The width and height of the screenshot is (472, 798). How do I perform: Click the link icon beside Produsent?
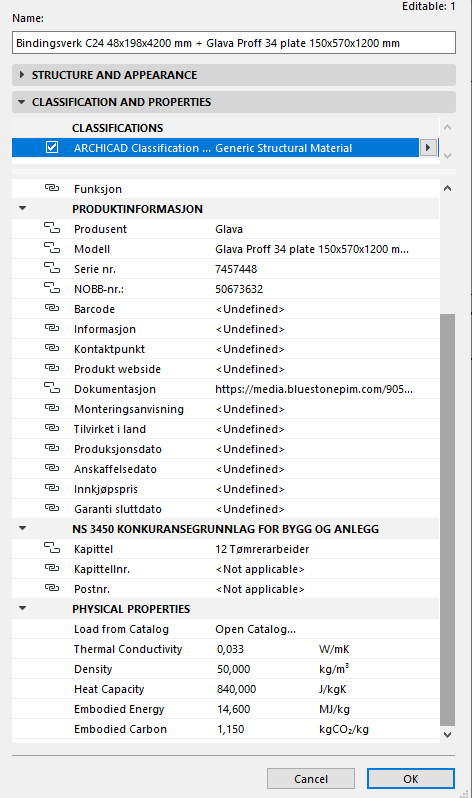pos(51,227)
